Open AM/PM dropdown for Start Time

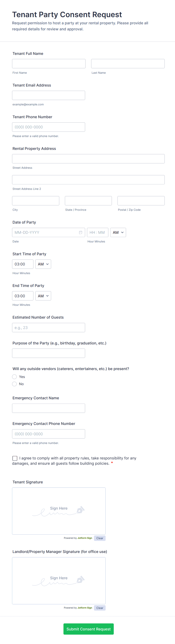point(43,264)
